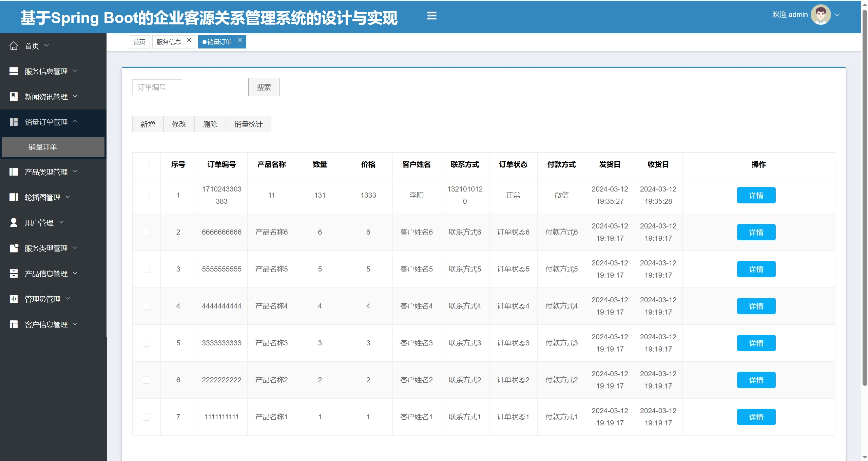Click the 产品信息管理 sidebar icon
This screenshot has height=461, width=868.
(14, 274)
